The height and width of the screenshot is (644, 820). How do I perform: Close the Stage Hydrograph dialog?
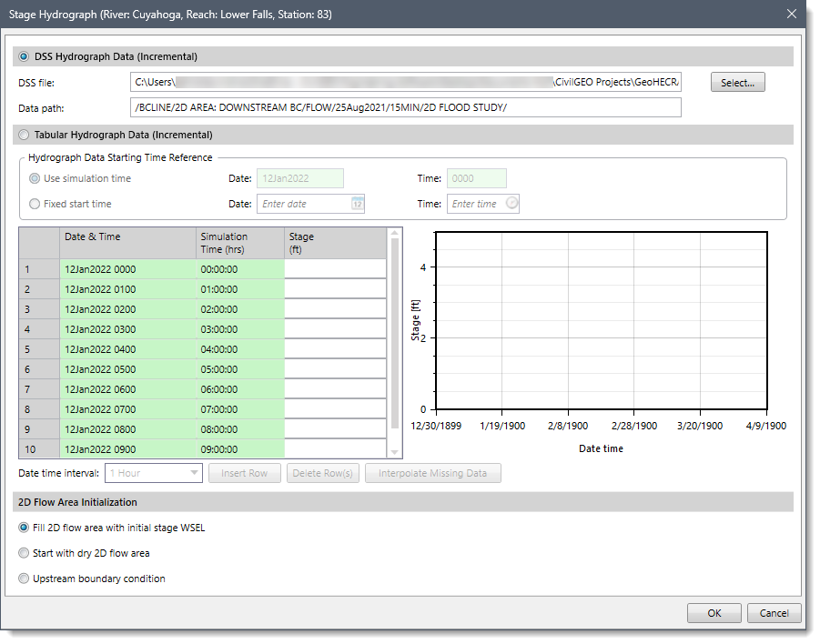(x=792, y=15)
